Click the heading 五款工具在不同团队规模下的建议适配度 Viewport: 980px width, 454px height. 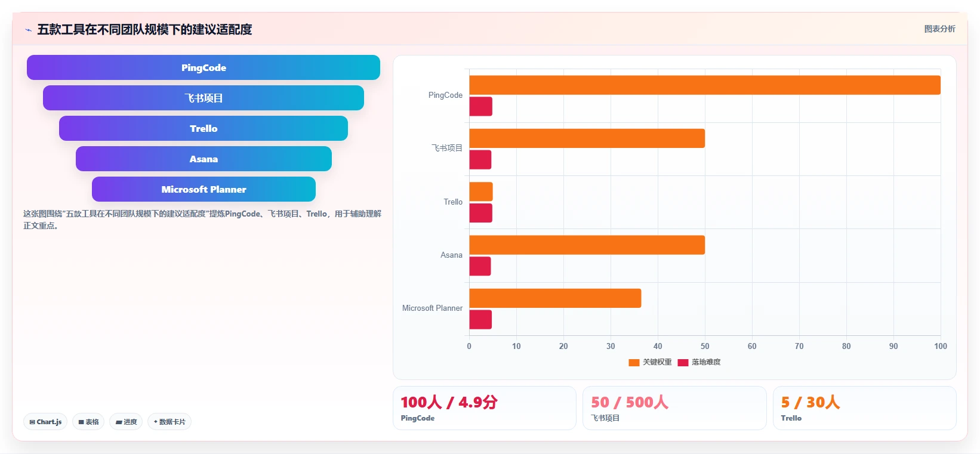pos(144,29)
